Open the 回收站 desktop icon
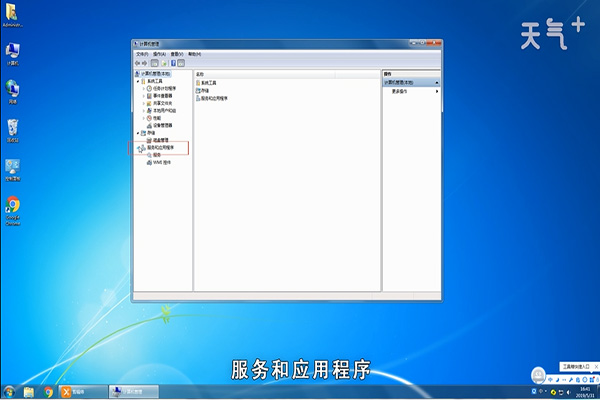The height and width of the screenshot is (400, 600). coord(13,131)
